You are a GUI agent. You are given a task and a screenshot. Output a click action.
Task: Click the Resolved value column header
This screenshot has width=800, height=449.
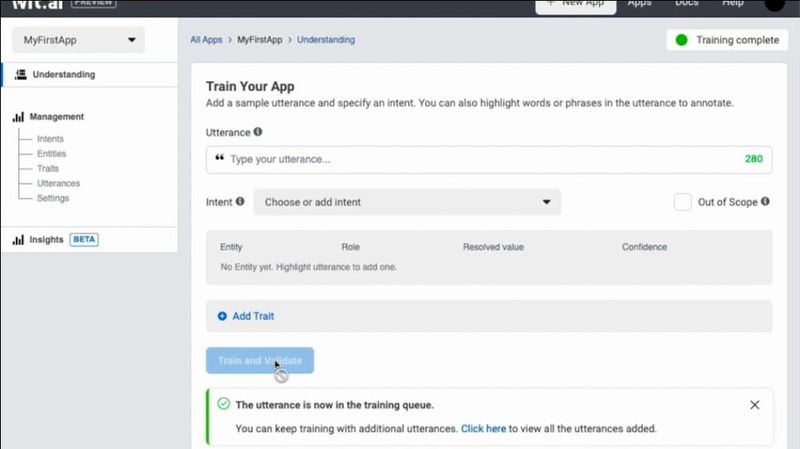pos(493,247)
